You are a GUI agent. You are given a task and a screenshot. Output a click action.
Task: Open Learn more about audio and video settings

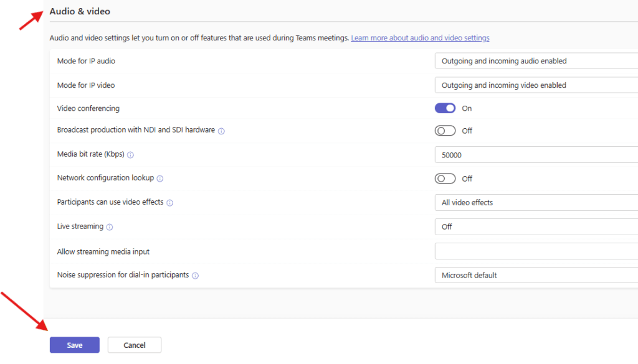[x=420, y=38]
